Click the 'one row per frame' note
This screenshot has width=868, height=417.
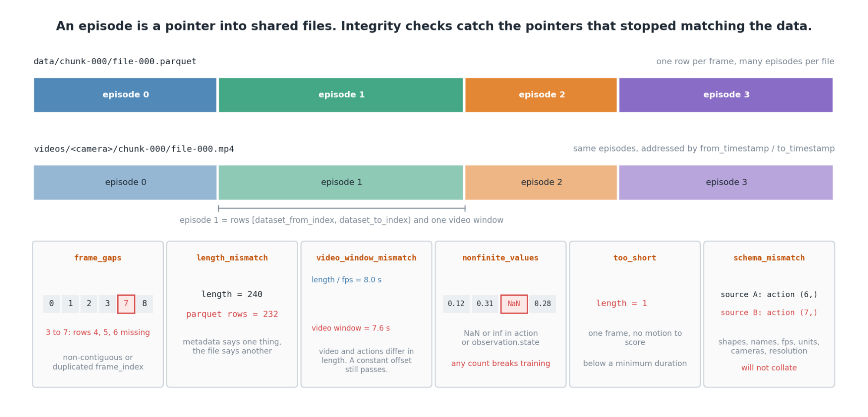coord(745,61)
